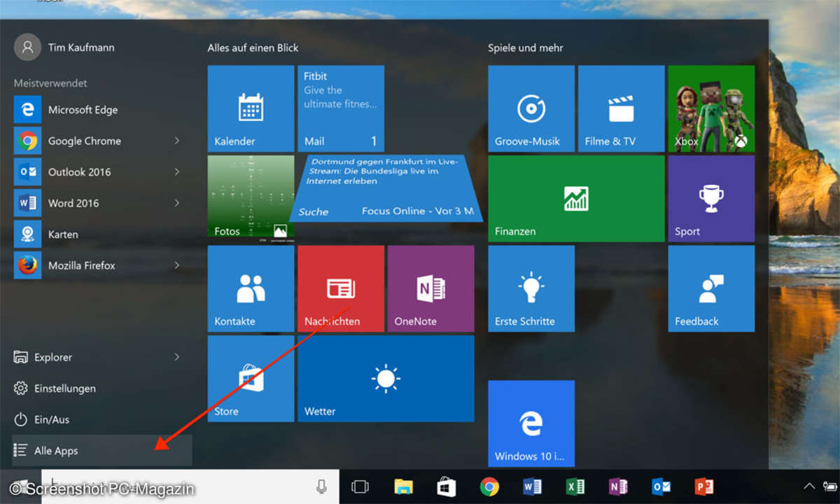The height and width of the screenshot is (504, 840).
Task: Open the Mail tile showing Fitbit
Action: click(341, 108)
